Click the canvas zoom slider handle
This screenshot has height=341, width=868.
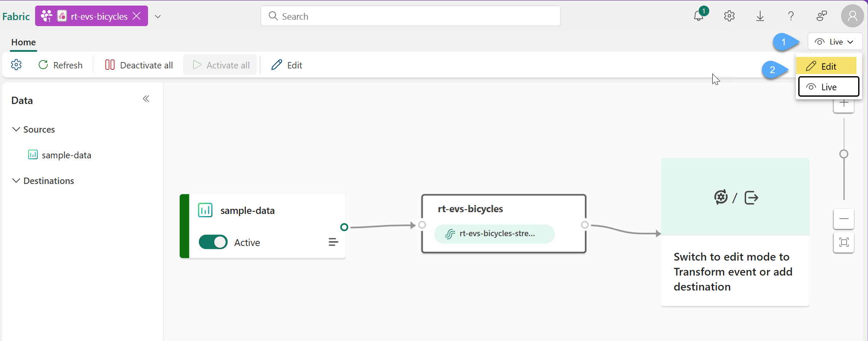click(844, 154)
